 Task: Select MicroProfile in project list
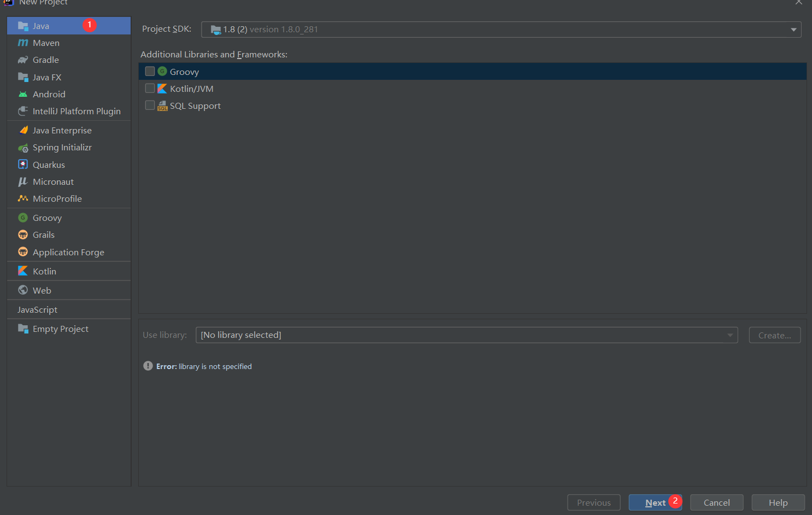[x=69, y=198]
